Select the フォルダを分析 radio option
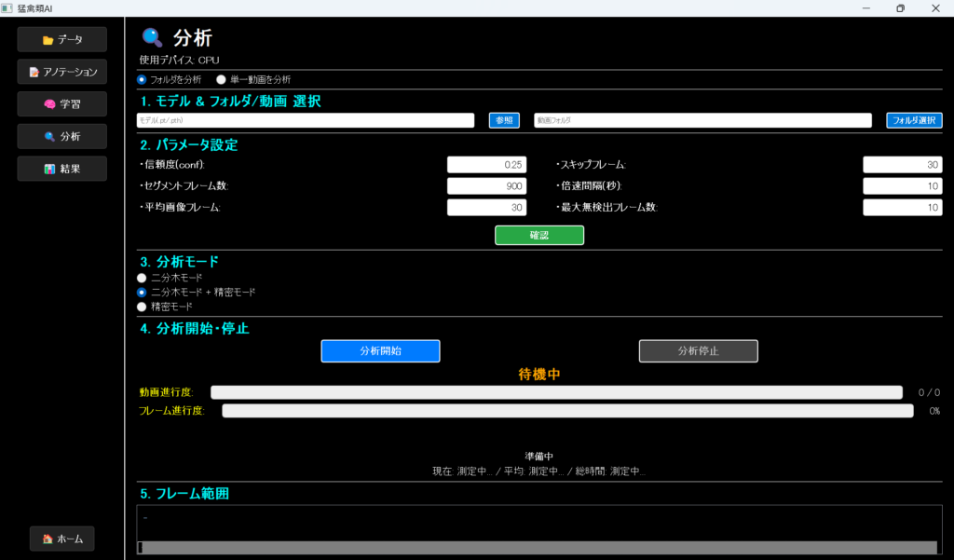 (x=143, y=79)
